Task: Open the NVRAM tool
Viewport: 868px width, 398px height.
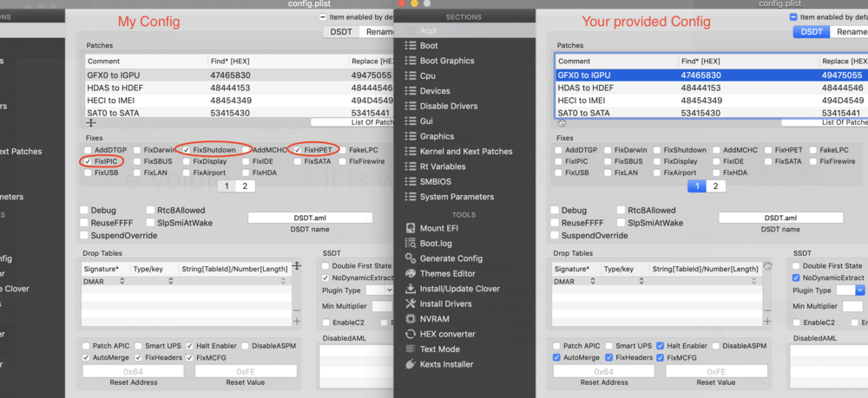Action: pyautogui.click(x=434, y=319)
